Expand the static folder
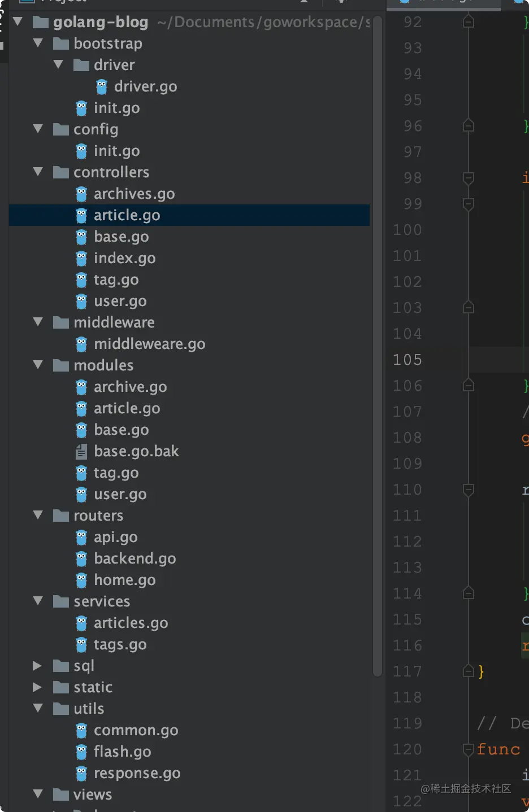Image resolution: width=529 pixels, height=812 pixels. (37, 687)
